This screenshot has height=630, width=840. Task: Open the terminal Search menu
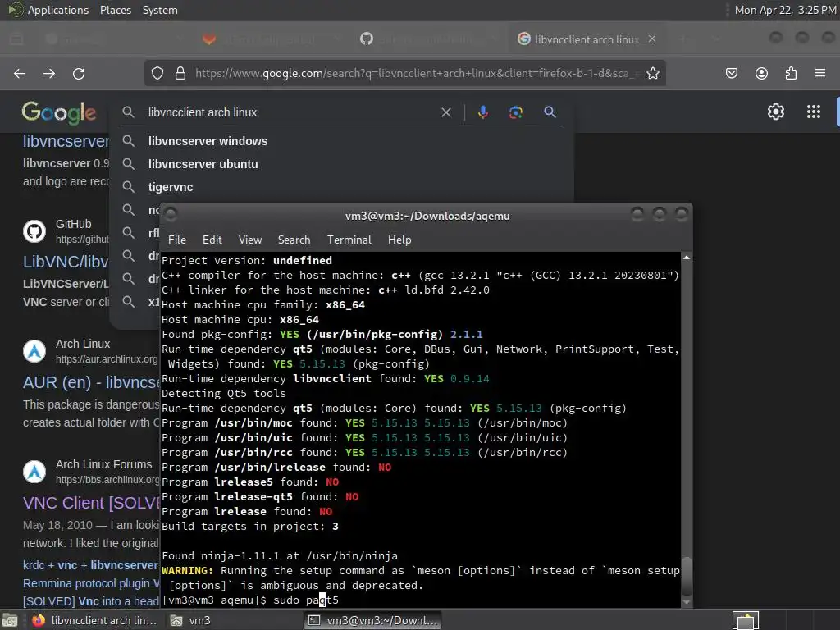[x=294, y=240]
